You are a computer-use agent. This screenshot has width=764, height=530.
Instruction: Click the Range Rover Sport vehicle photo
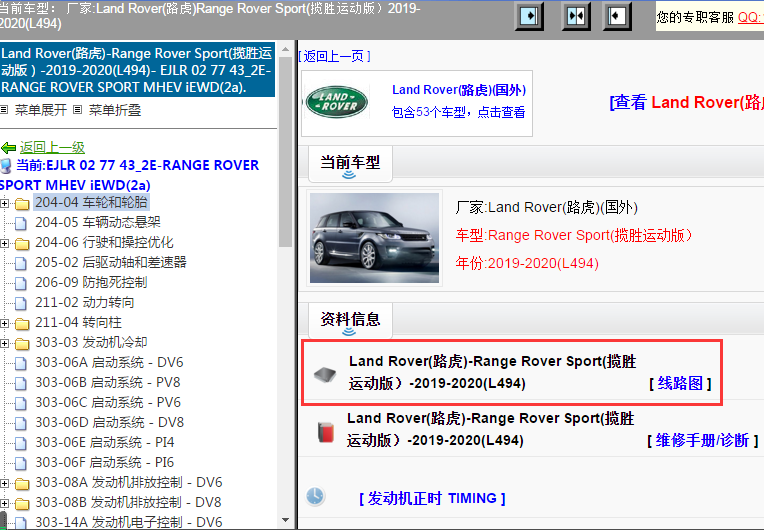pyautogui.click(x=374, y=238)
